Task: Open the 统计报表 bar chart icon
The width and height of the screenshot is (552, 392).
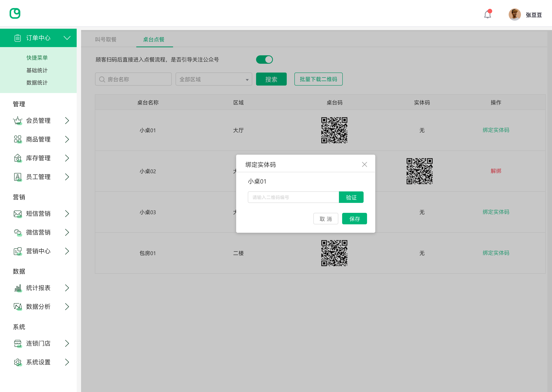Action: pyautogui.click(x=17, y=288)
